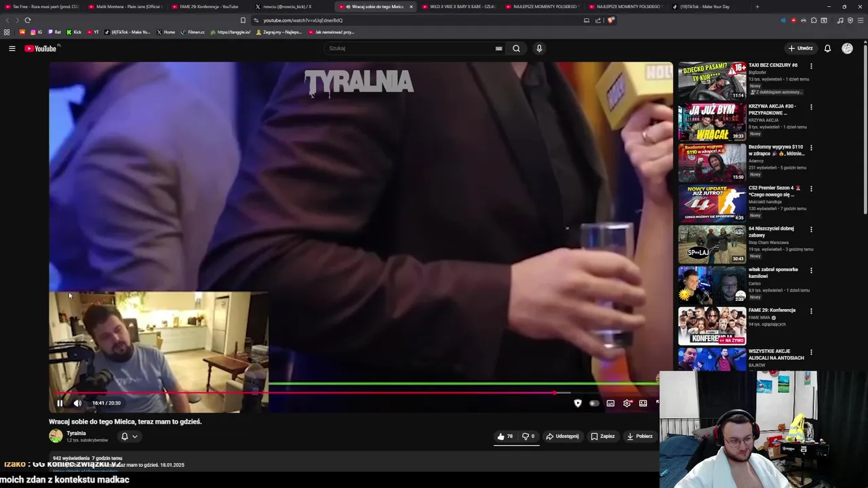
Task: Click the Szukaj search field
Action: pos(410,48)
